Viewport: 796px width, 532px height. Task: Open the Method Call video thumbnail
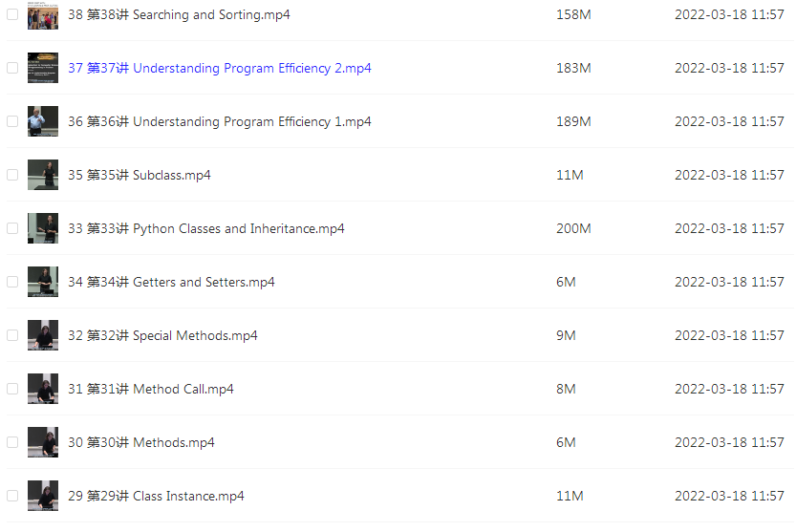pyautogui.click(x=43, y=389)
